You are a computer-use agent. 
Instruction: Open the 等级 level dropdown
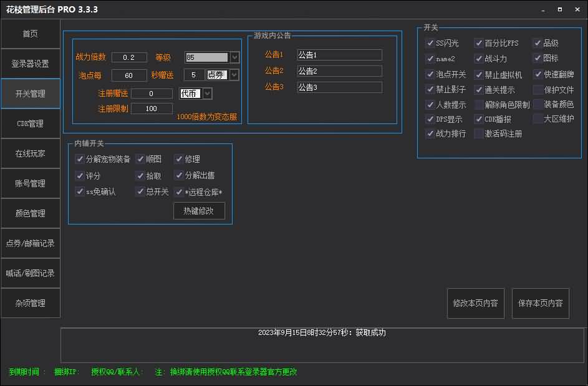click(234, 57)
